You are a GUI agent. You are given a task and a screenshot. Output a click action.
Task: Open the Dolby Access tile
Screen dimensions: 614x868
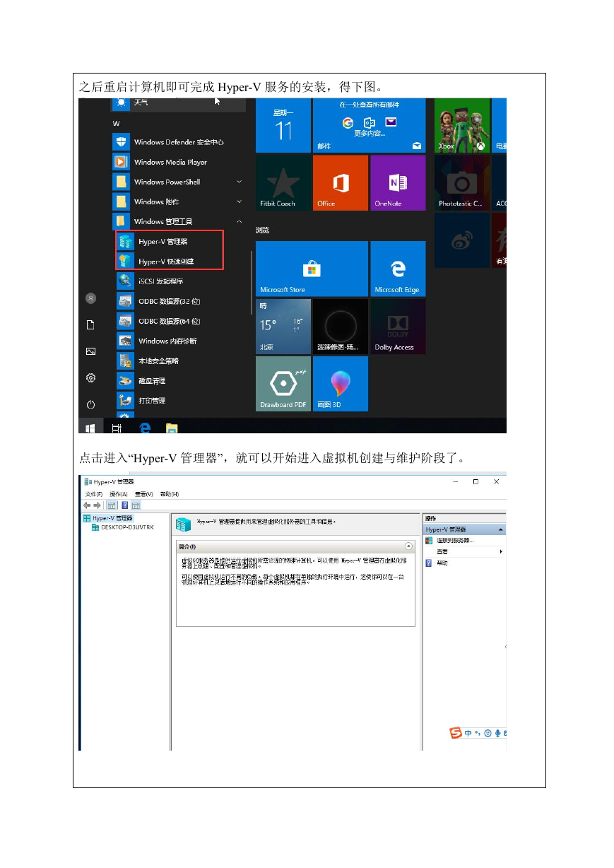398,326
